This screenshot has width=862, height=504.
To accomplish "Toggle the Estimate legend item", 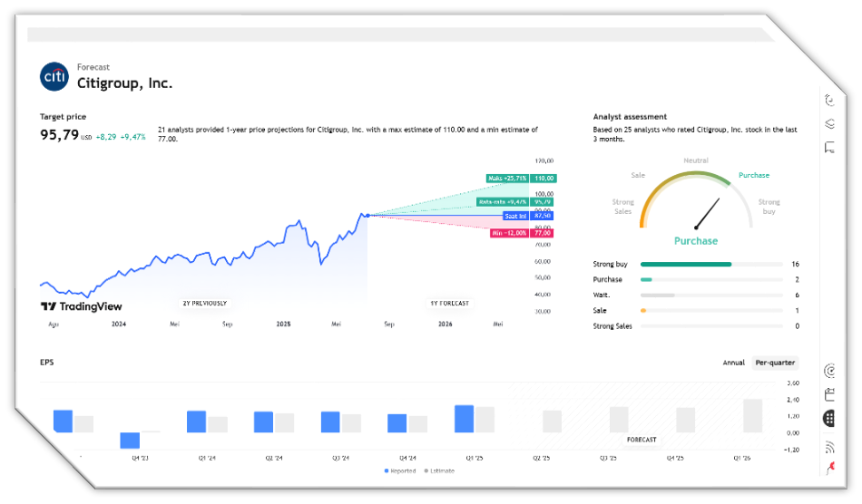I will (439, 471).
